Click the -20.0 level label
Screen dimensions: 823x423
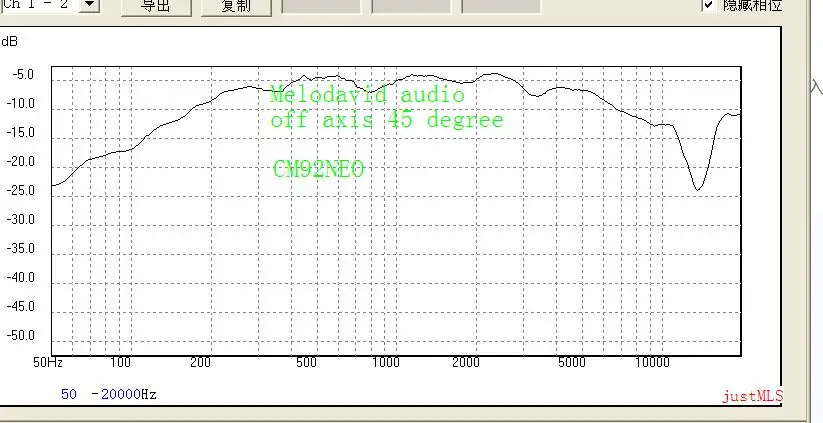[x=20, y=162]
